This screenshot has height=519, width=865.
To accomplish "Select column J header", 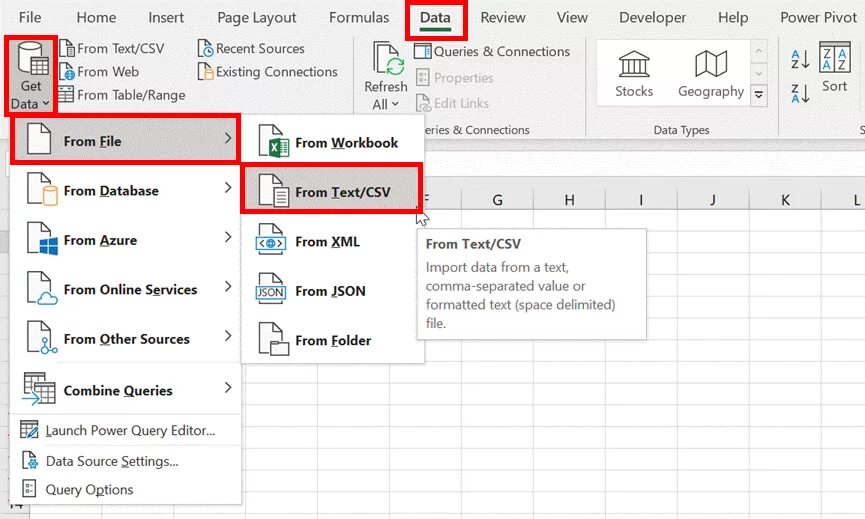I will point(713,200).
